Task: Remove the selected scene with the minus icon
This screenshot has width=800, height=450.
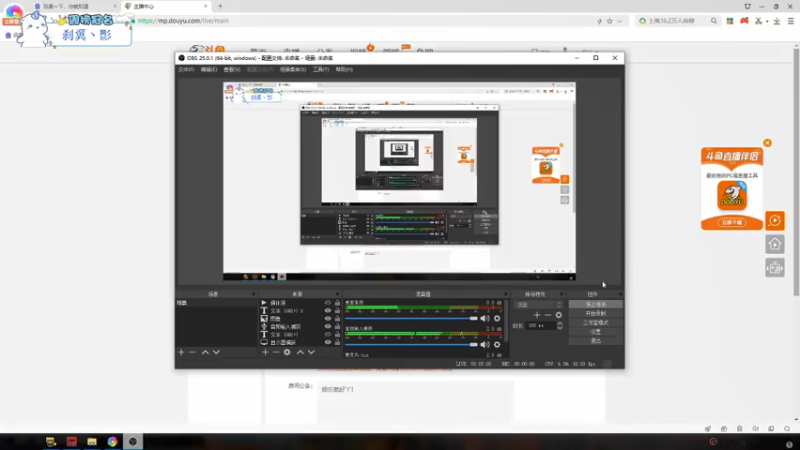Action: click(192, 352)
